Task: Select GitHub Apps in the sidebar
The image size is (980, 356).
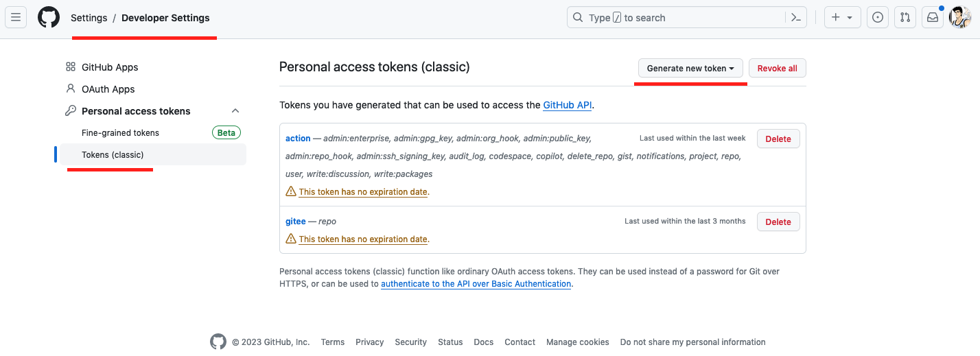Action: click(x=110, y=67)
